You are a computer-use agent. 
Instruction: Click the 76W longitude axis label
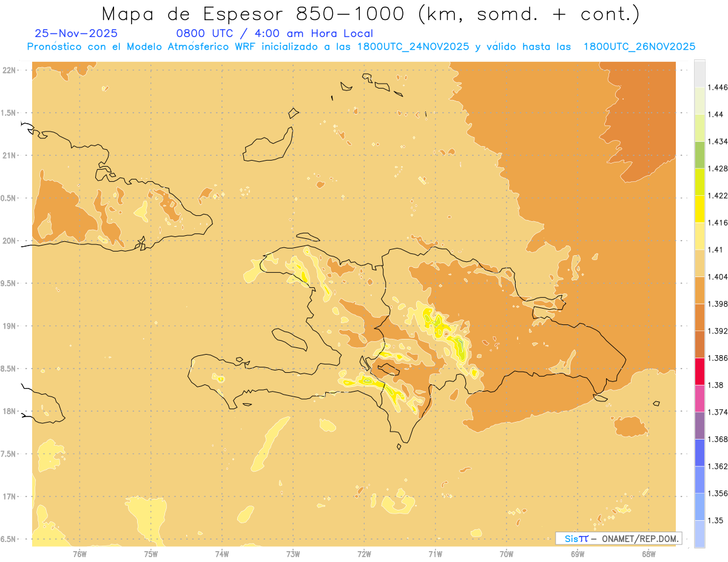coord(79,554)
